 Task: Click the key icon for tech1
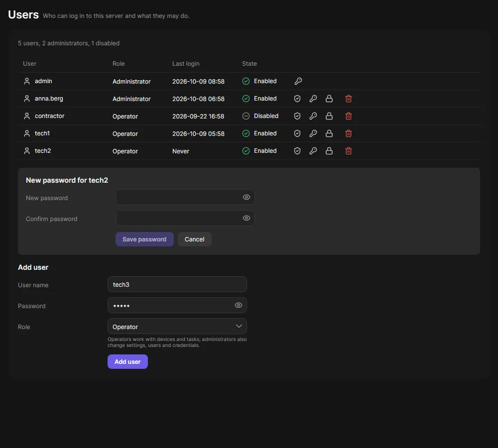coord(313,134)
